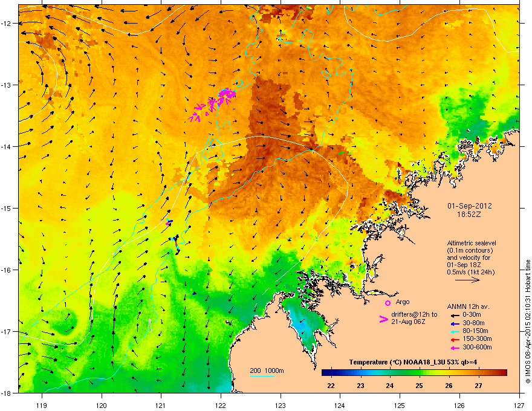
Task: Click the latitude axis label -18
Action: coord(6,393)
